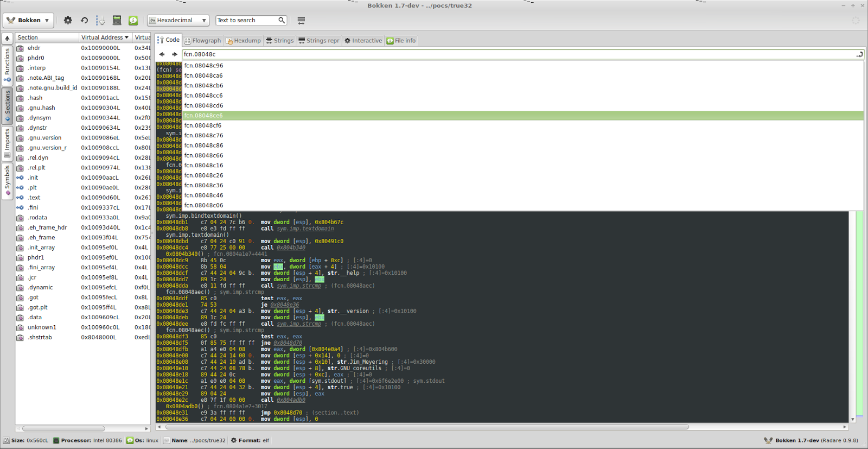Click the .init section row icon
The height and width of the screenshot is (449, 868).
point(20,178)
